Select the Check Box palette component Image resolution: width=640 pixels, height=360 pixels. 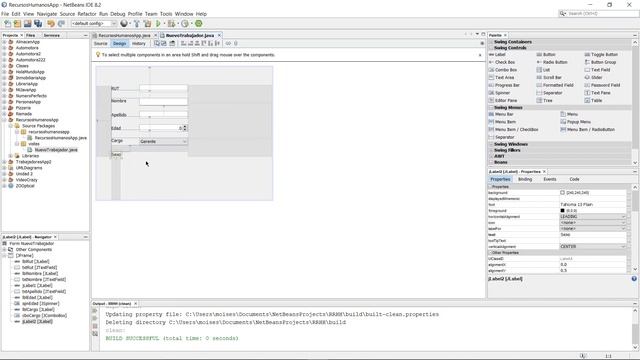[502, 62]
